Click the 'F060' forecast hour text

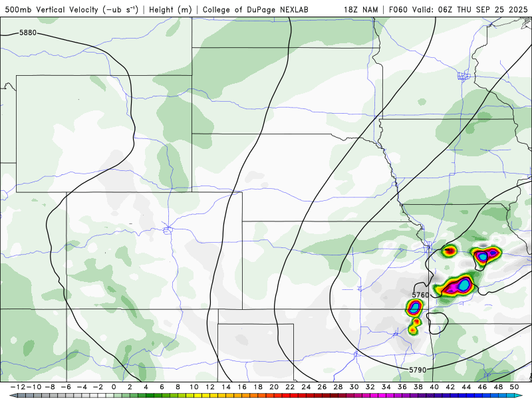tap(398, 9)
